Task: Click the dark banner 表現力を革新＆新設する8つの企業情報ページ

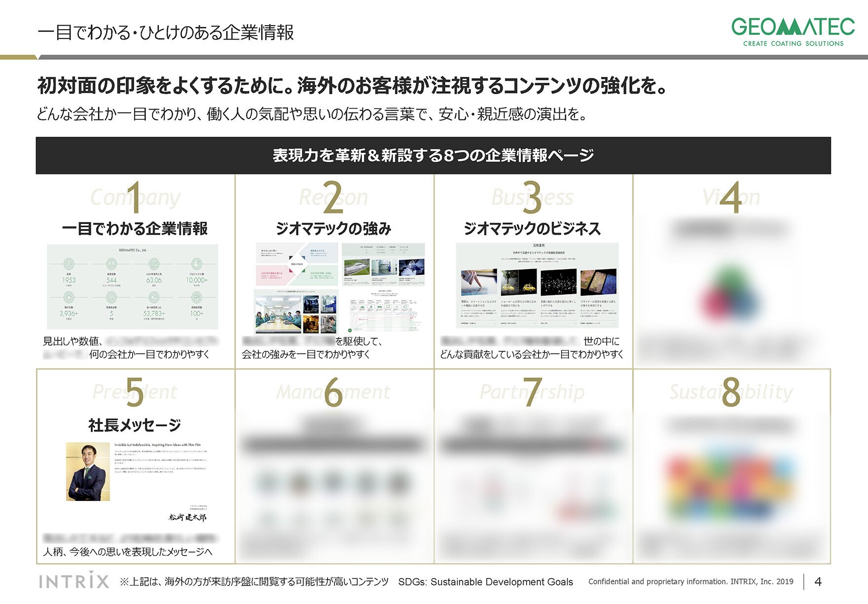Action: tap(433, 155)
